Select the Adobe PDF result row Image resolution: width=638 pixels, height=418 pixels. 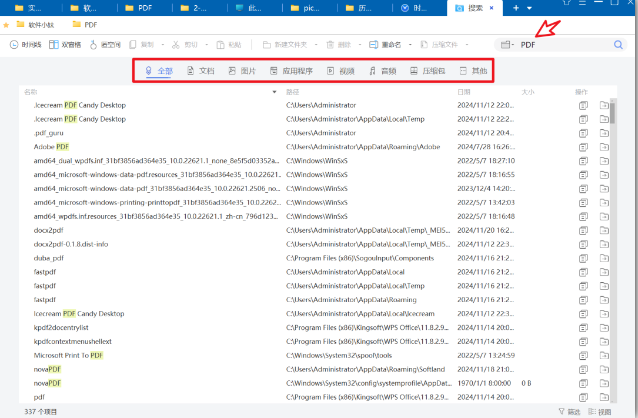(x=315, y=147)
